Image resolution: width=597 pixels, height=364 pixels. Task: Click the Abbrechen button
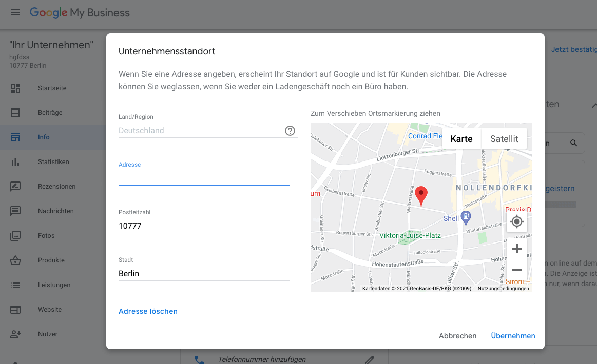click(x=458, y=336)
